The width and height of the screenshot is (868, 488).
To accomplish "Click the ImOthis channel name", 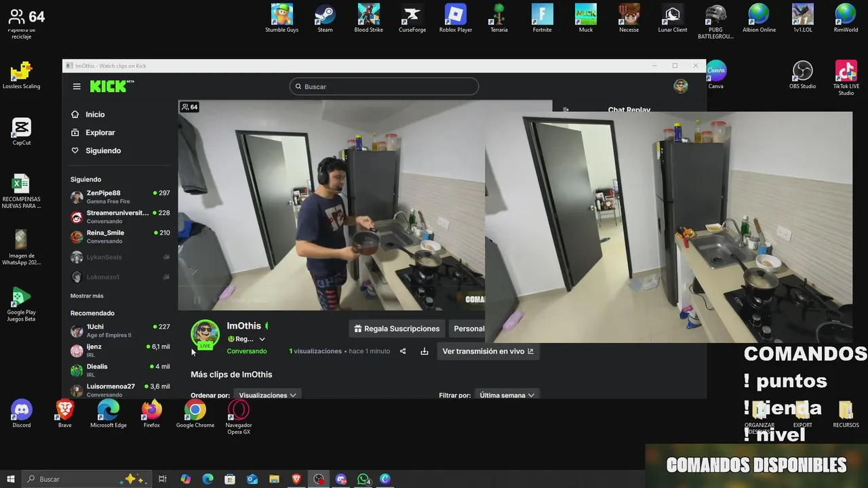I will click(243, 326).
